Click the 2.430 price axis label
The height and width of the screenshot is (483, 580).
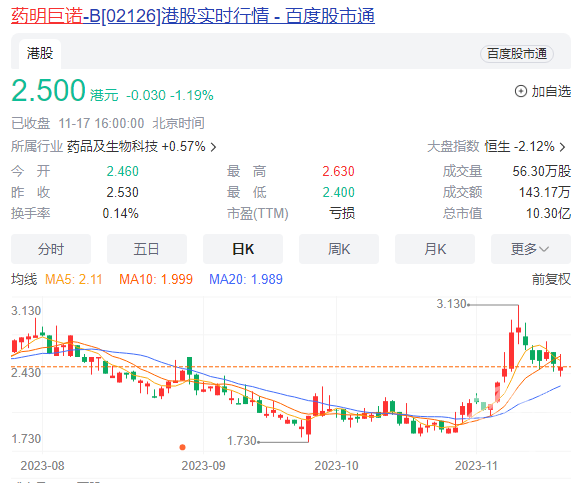(x=26, y=373)
